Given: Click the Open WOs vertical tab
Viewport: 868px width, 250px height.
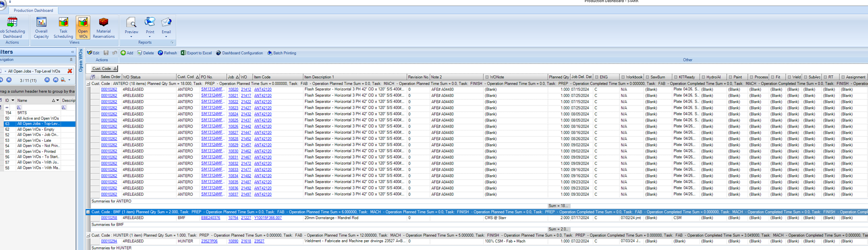Looking at the screenshot, I should pyautogui.click(x=80, y=61).
